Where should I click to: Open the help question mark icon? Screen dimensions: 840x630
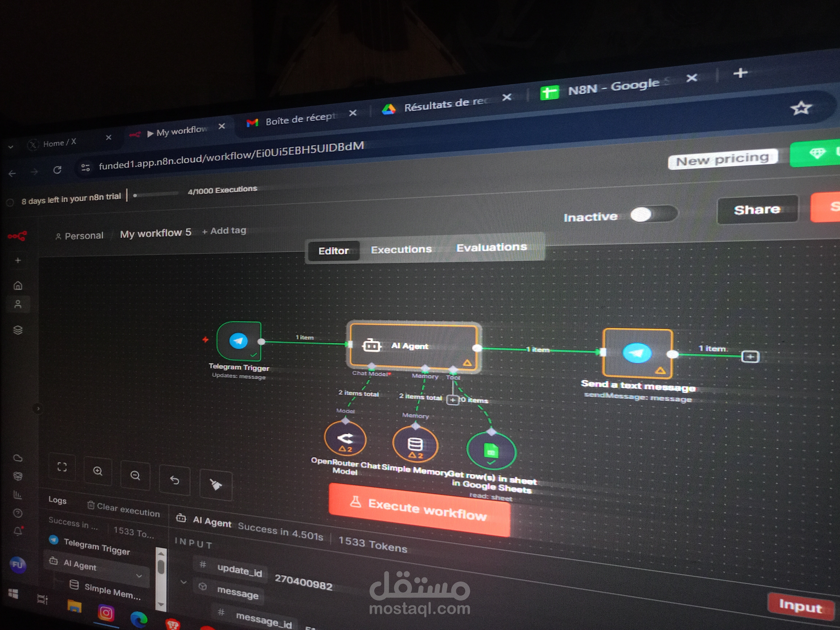18,513
